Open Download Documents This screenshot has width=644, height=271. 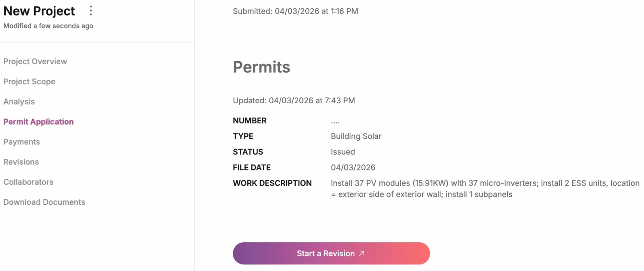44,202
